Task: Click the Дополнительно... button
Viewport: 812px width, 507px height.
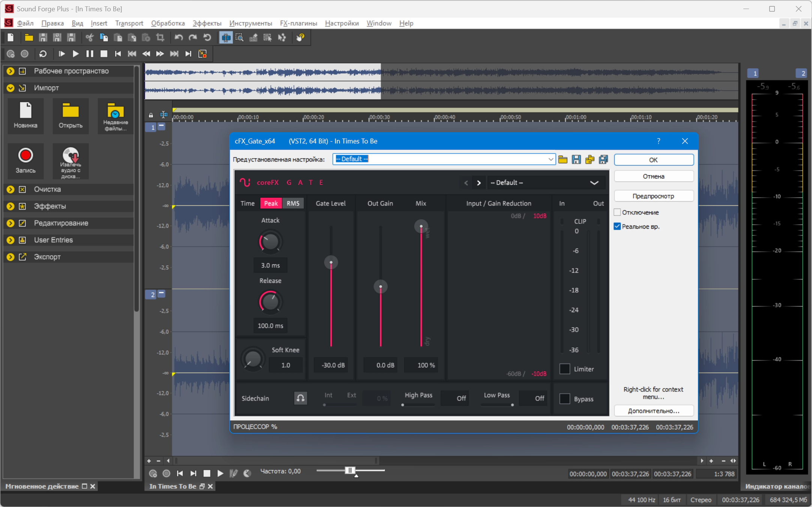Action: pyautogui.click(x=654, y=411)
